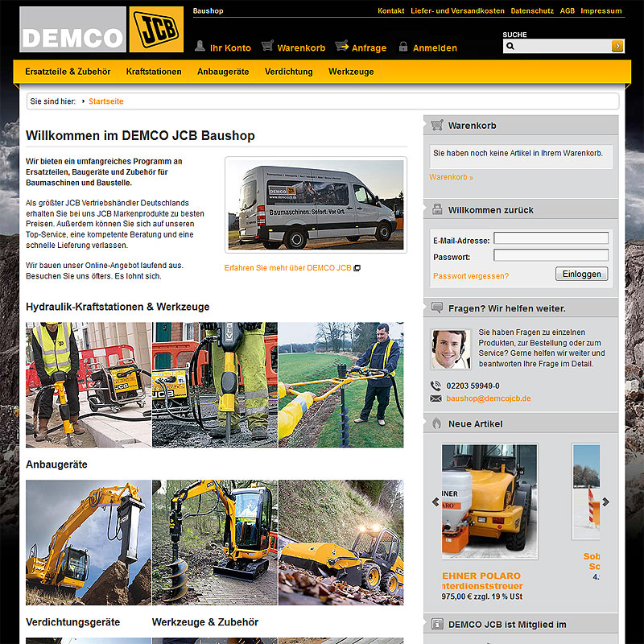Open the Lehner Polaro Winterdienststreuer product title
The height and width of the screenshot is (644, 644).
(x=482, y=580)
